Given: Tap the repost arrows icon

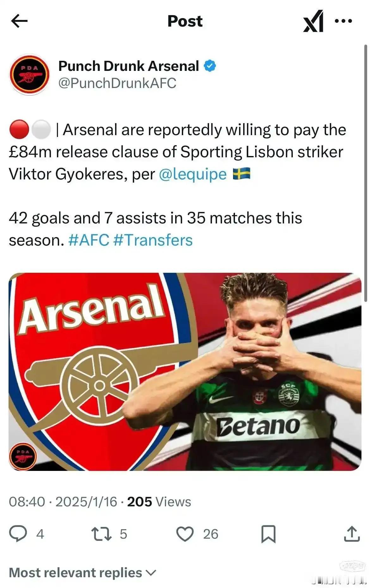Looking at the screenshot, I should pyautogui.click(x=101, y=534).
